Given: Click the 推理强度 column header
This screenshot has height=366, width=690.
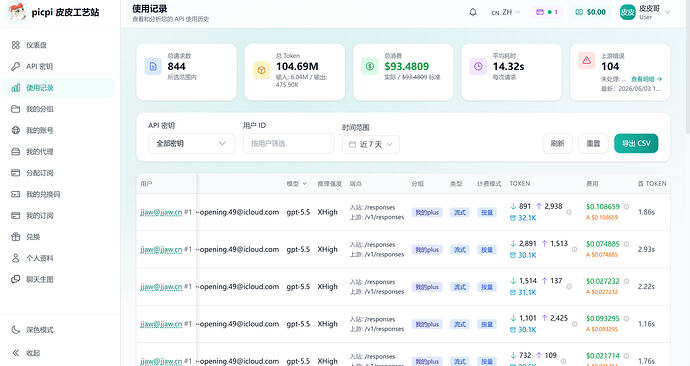Looking at the screenshot, I should pyautogui.click(x=330, y=184).
